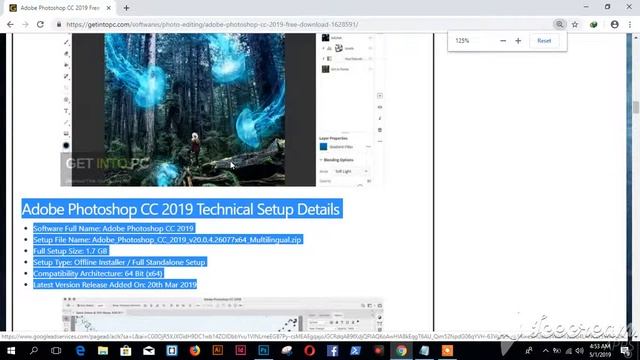Click the vertical page scrollbar thumb

pyautogui.click(x=636, y=107)
